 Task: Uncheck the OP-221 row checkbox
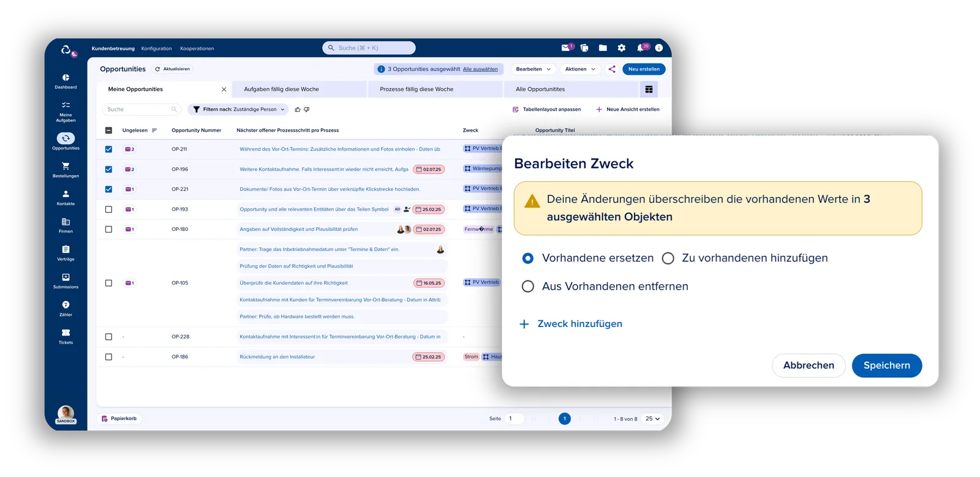(x=108, y=189)
